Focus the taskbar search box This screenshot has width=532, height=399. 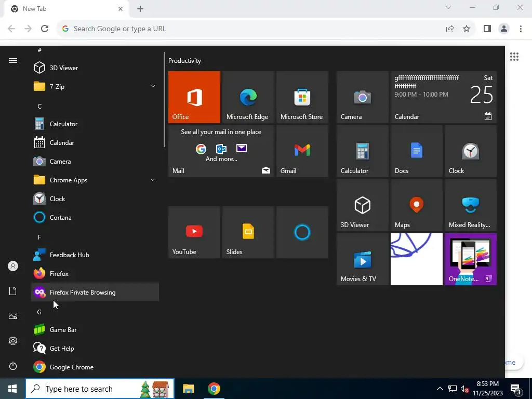point(100,389)
